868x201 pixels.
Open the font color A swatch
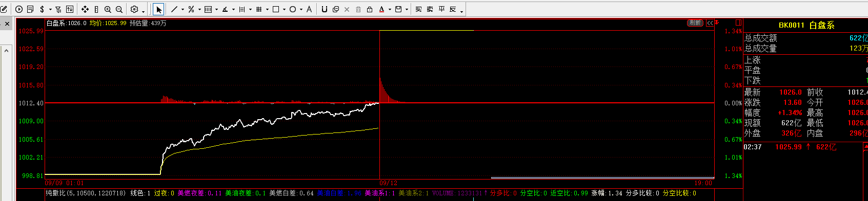(381, 9)
